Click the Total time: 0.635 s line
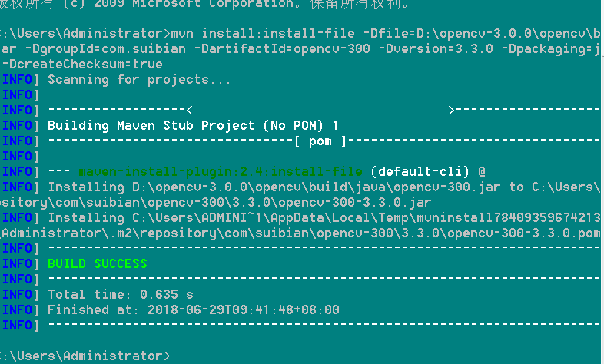604x364 pixels. tap(121, 294)
